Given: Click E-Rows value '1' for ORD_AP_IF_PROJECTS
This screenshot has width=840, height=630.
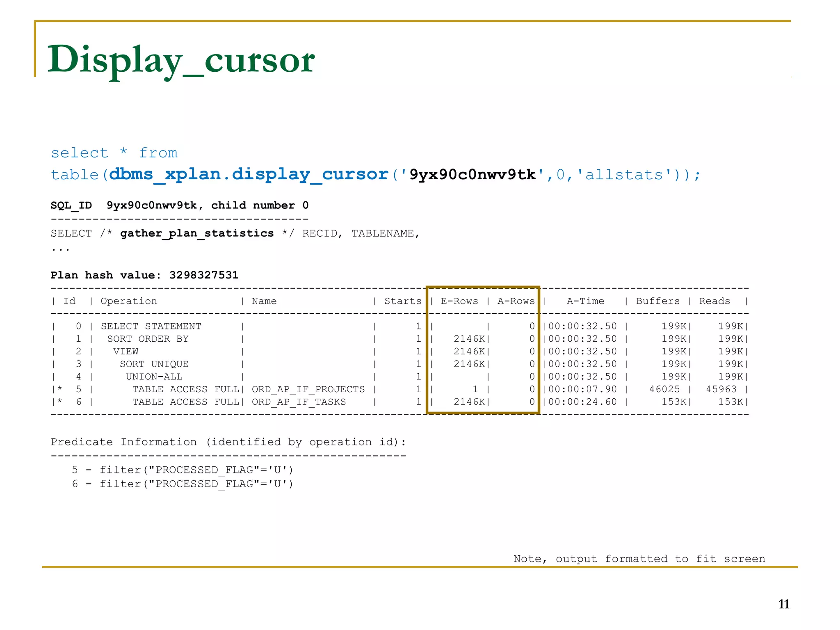Looking at the screenshot, I should [x=475, y=390].
